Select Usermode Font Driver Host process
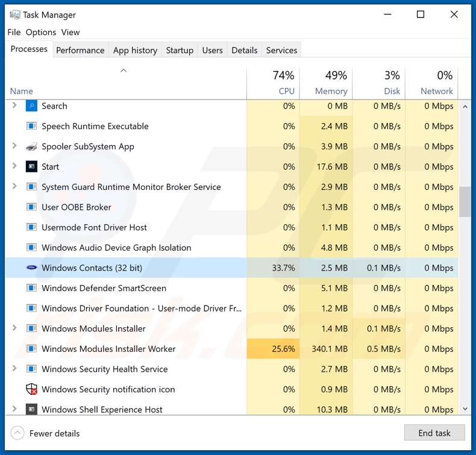The width and height of the screenshot is (476, 455). [231, 227]
